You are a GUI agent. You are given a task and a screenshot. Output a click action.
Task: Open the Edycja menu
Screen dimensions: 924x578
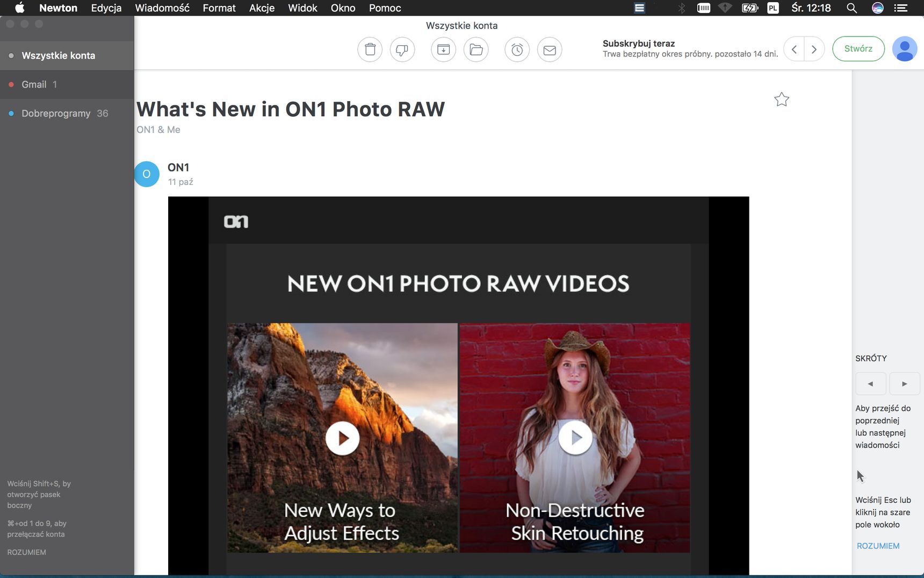pos(106,8)
